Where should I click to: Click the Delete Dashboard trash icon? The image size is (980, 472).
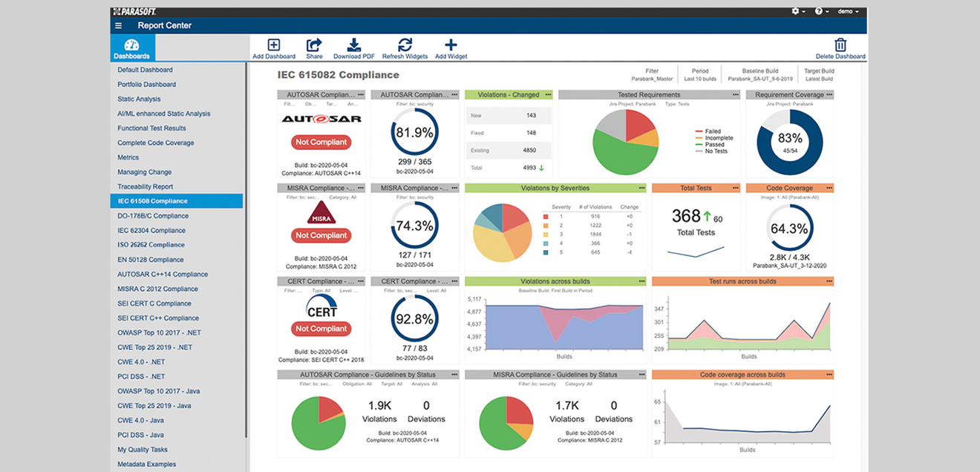[x=840, y=45]
